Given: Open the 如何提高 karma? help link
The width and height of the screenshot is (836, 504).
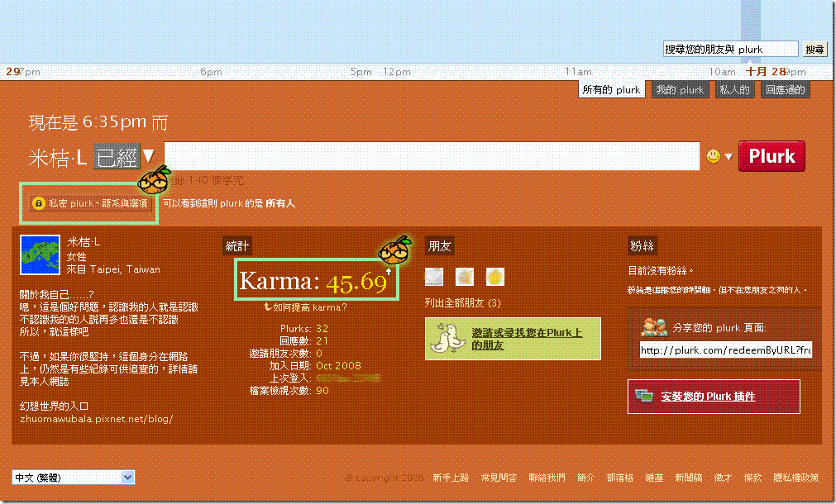Looking at the screenshot, I should tap(310, 307).
